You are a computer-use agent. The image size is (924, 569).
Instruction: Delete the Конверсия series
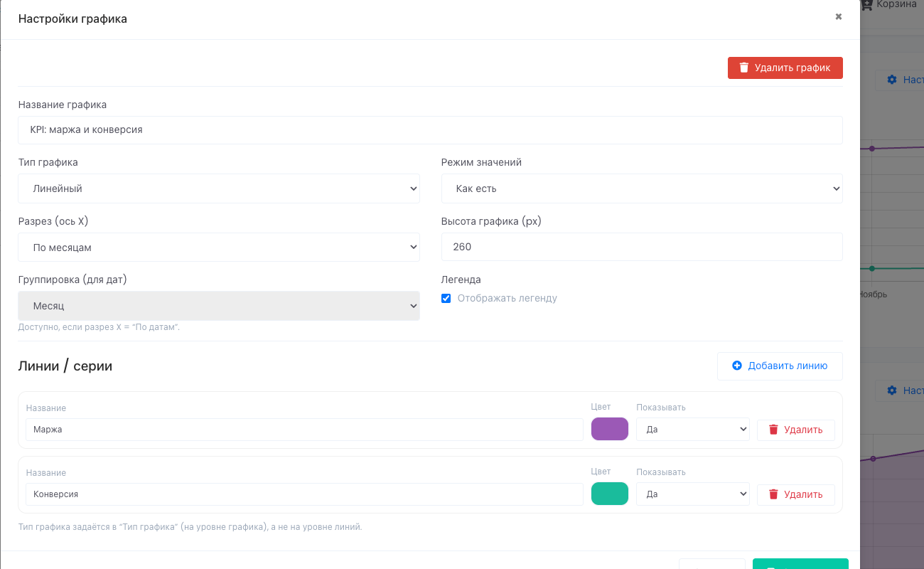click(796, 494)
